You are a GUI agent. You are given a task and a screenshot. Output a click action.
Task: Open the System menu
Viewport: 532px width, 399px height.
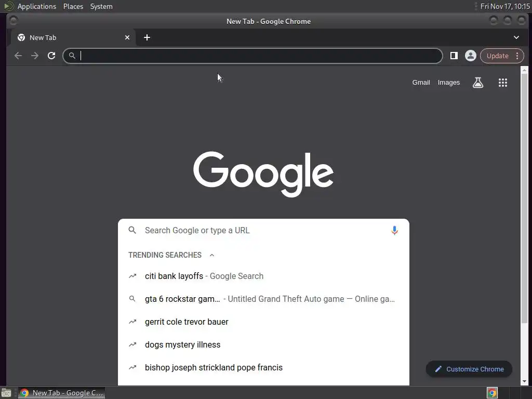tap(101, 6)
